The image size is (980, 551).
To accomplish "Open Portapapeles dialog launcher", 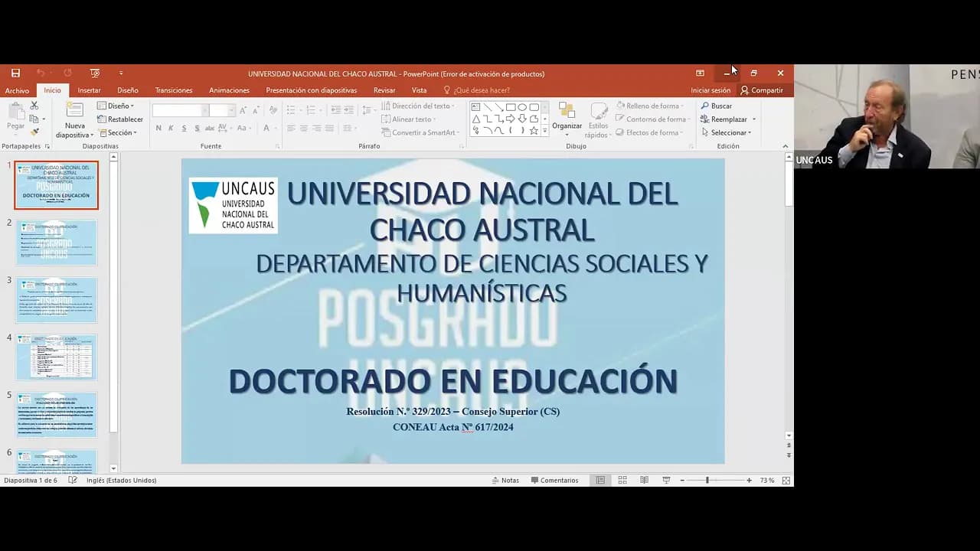I will point(47,146).
